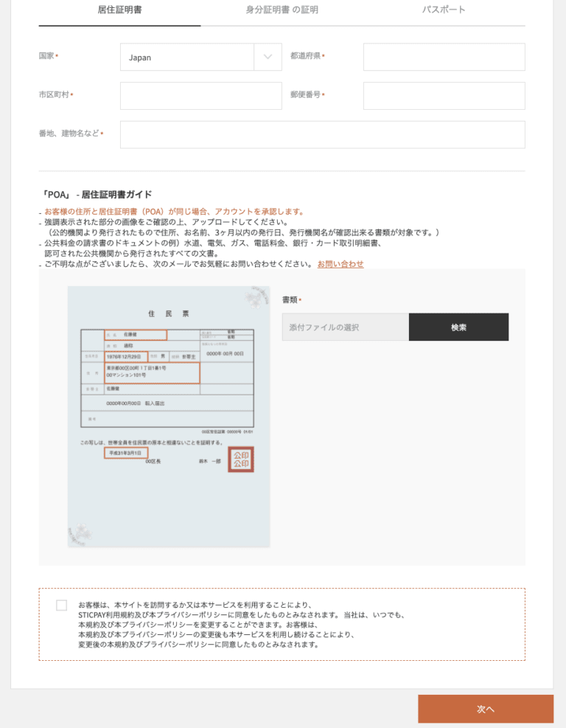Select the パスポート tab

pos(444,10)
